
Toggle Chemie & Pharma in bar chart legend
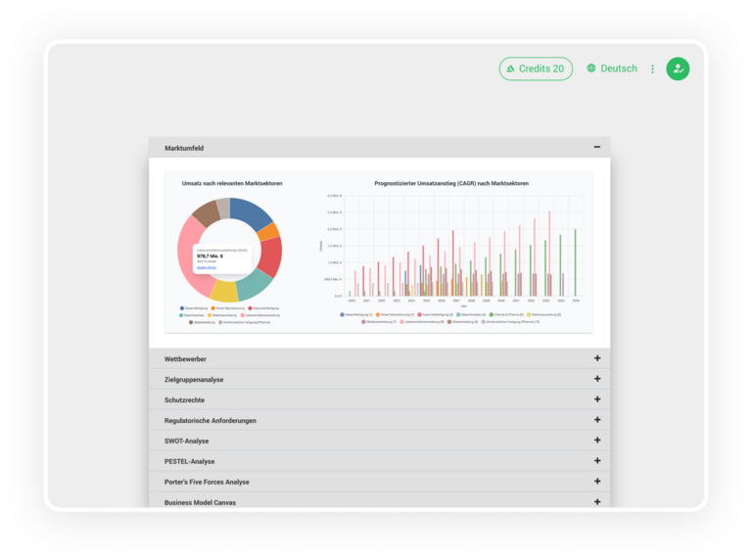pos(507,314)
